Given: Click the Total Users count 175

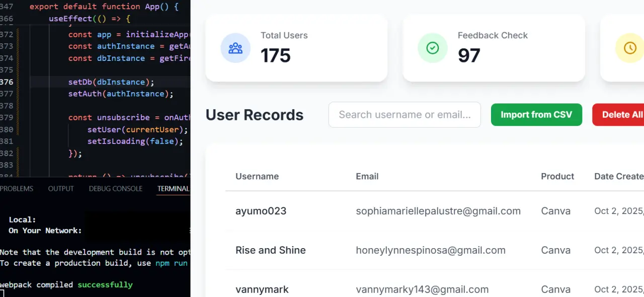Looking at the screenshot, I should coord(276,55).
